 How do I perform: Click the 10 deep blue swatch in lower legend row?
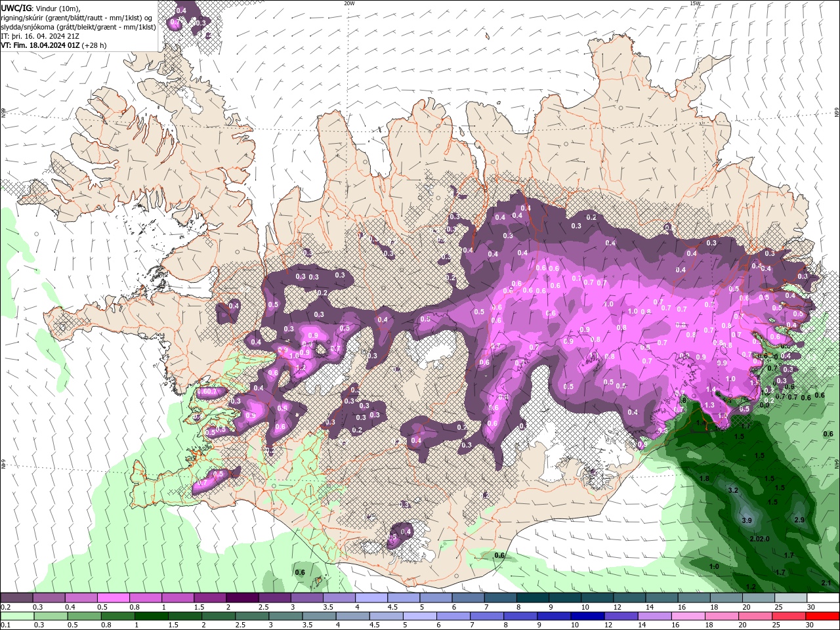pyautogui.click(x=587, y=616)
